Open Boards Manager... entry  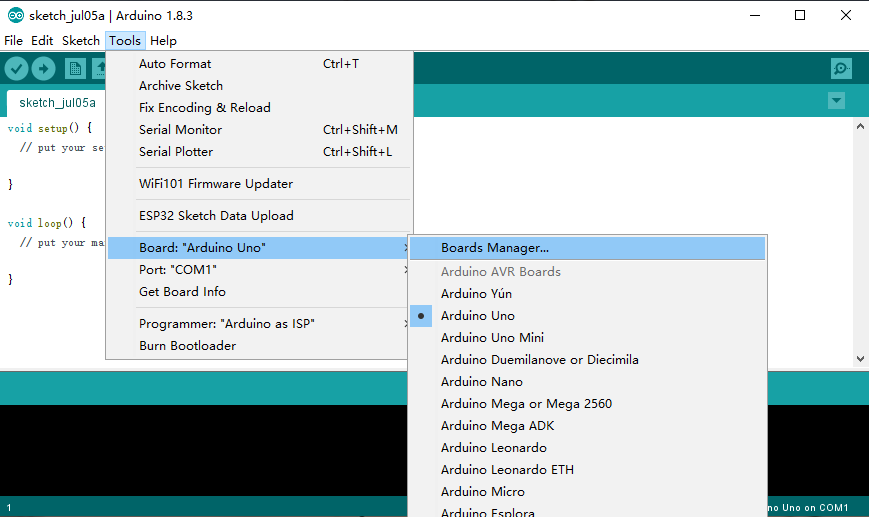point(587,248)
